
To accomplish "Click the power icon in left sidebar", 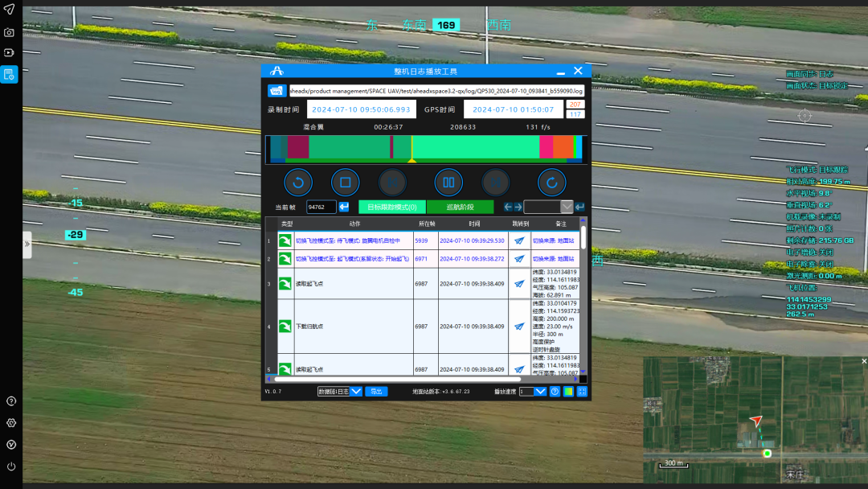I will point(11,466).
